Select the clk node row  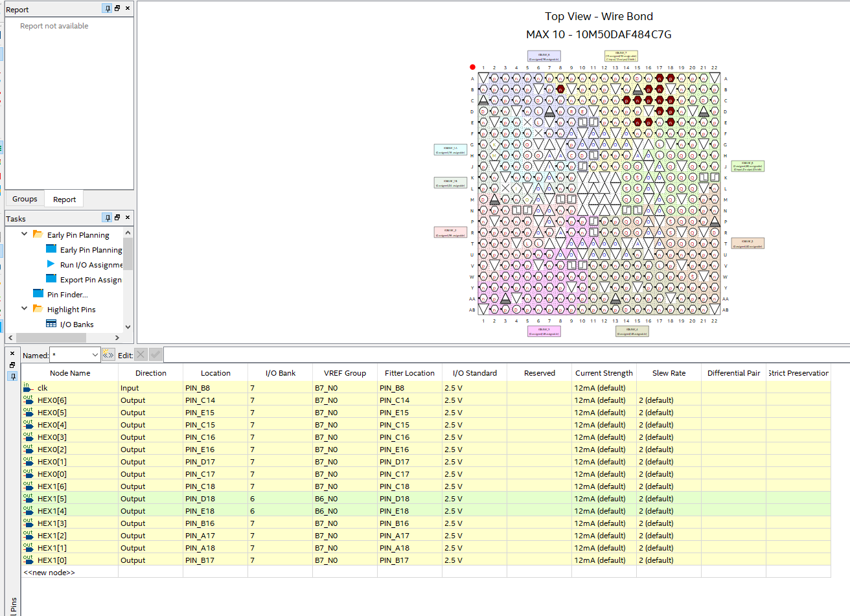[x=426, y=388]
